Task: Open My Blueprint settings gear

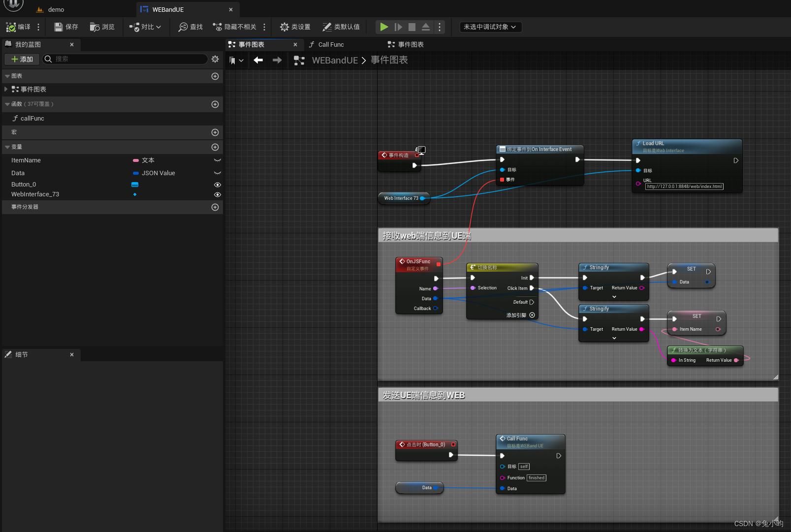Action: click(x=215, y=59)
